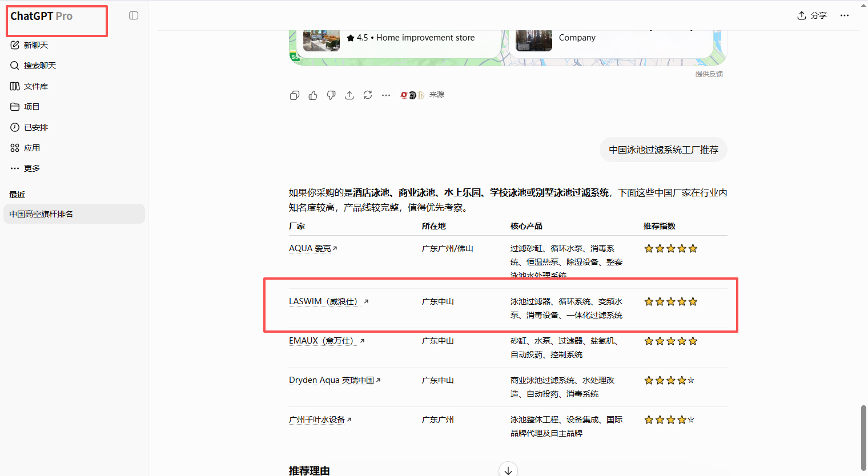Click the ChatGPT Pro model selector
This screenshot has width=868, height=476.
pos(41,16)
